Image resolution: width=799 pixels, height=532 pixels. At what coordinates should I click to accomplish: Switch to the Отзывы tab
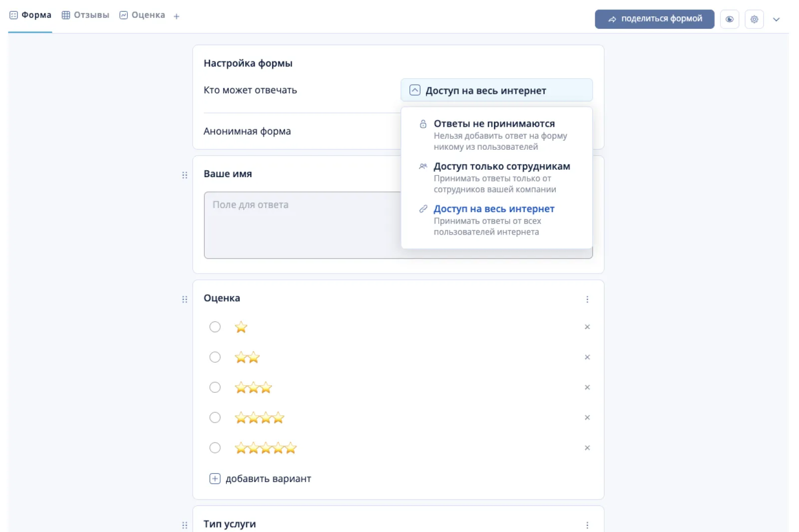point(85,15)
